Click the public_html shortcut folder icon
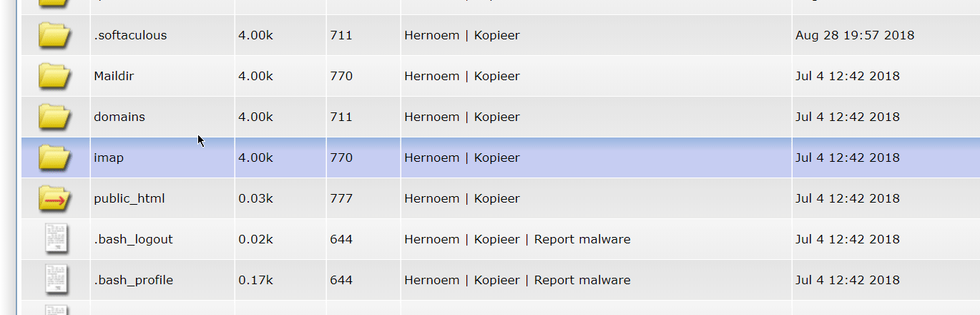This screenshot has width=980, height=315. click(54, 198)
